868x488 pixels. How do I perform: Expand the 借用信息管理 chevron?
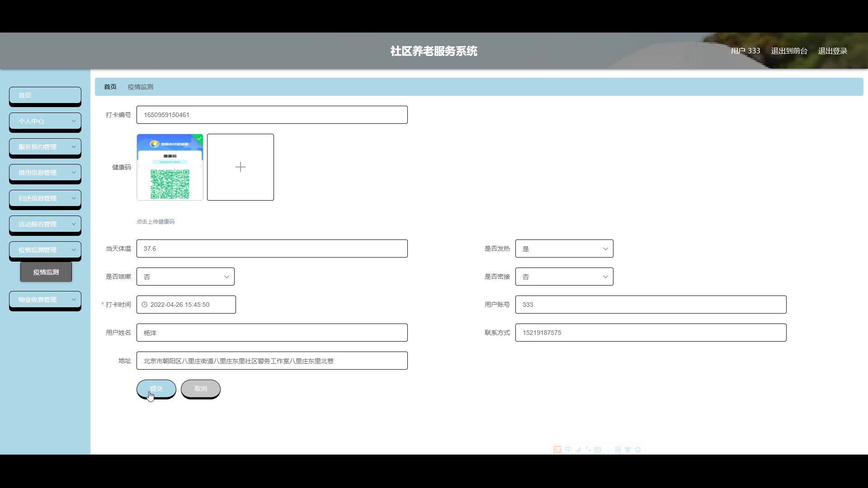(74, 173)
